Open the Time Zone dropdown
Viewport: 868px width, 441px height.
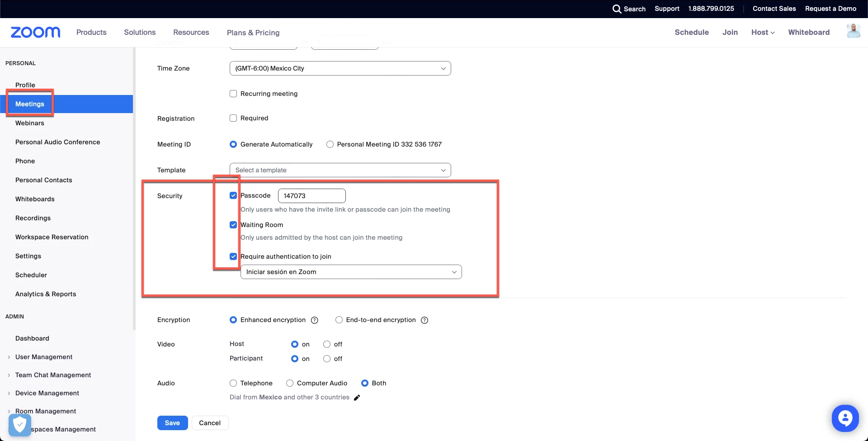point(340,68)
